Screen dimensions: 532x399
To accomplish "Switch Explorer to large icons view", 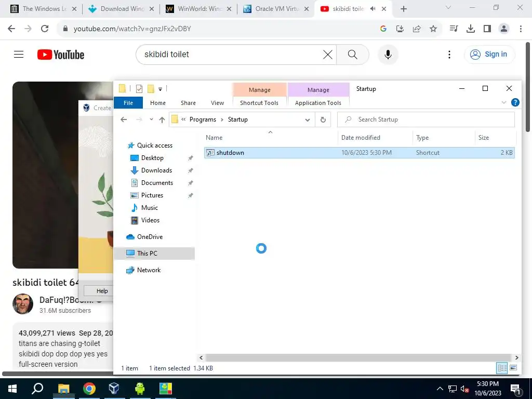I will [513, 368].
